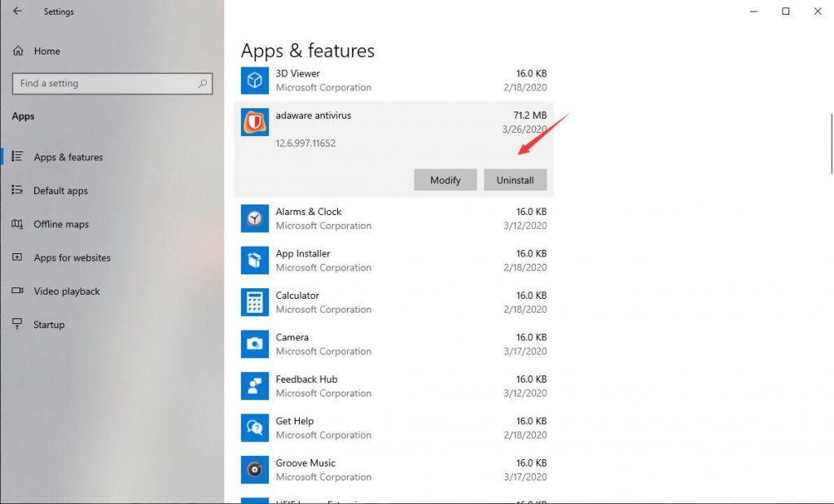Select the App Installer app name
This screenshot has height=504, width=834.
303,253
